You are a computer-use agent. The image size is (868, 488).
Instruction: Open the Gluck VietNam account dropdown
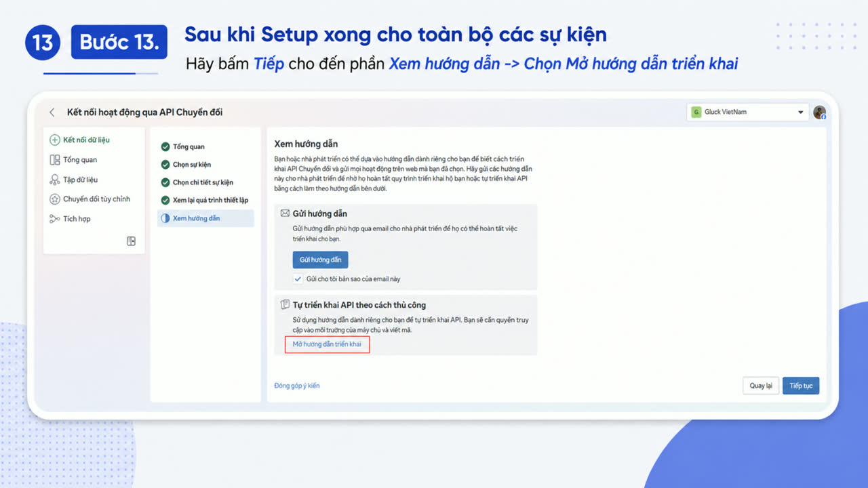click(x=747, y=112)
